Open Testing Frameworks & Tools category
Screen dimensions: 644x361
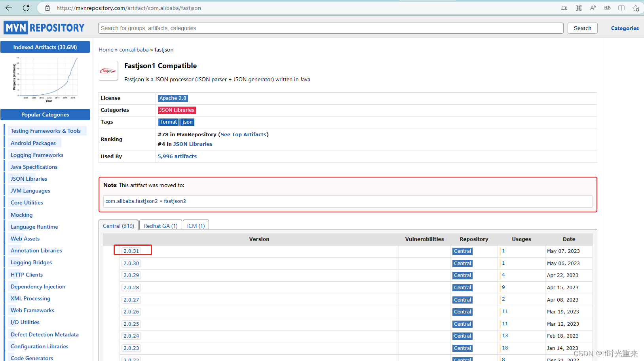[46, 131]
